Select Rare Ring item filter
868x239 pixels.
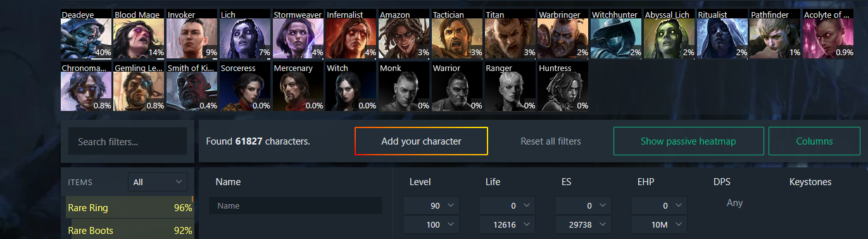click(x=130, y=208)
